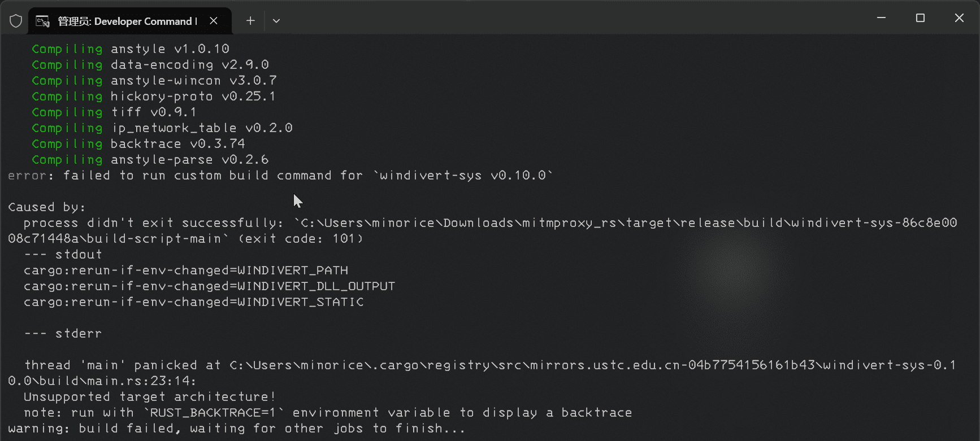Click the windivert-sys build error line
Viewport: 980px width, 441px height.
[x=280, y=176]
